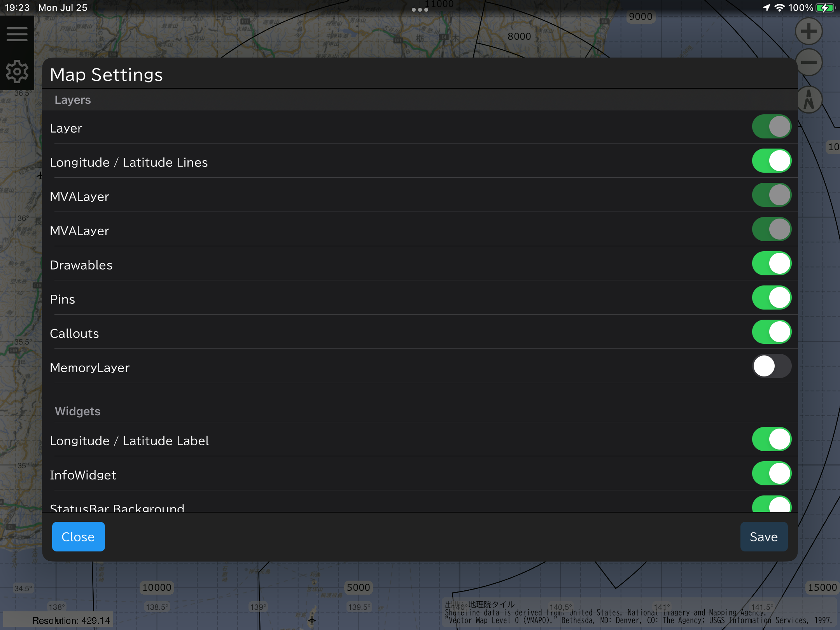The image size is (840, 630).
Task: Enable the MemoryLayer switch
Action: [772, 366]
